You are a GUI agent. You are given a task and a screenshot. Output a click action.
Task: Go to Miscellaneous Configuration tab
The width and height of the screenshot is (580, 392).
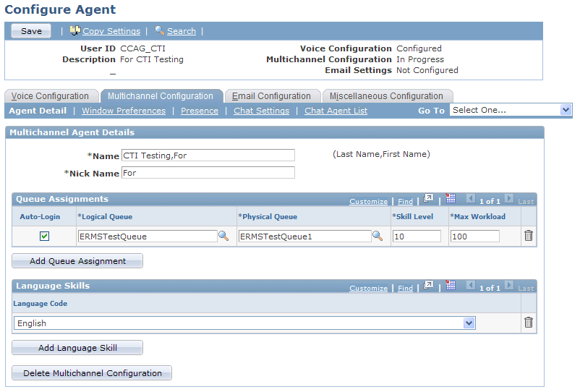(386, 96)
